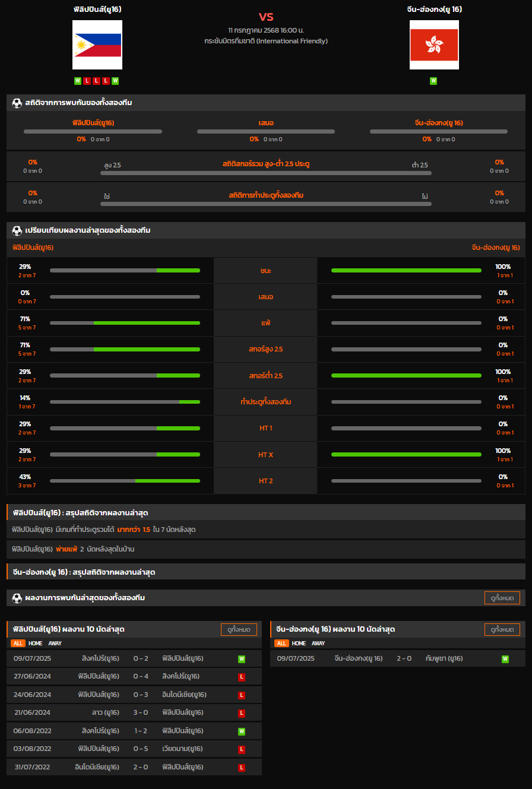Screen dimensions: 532x789
Task: Select ALL tab in Philippines results
Action: (x=18, y=644)
